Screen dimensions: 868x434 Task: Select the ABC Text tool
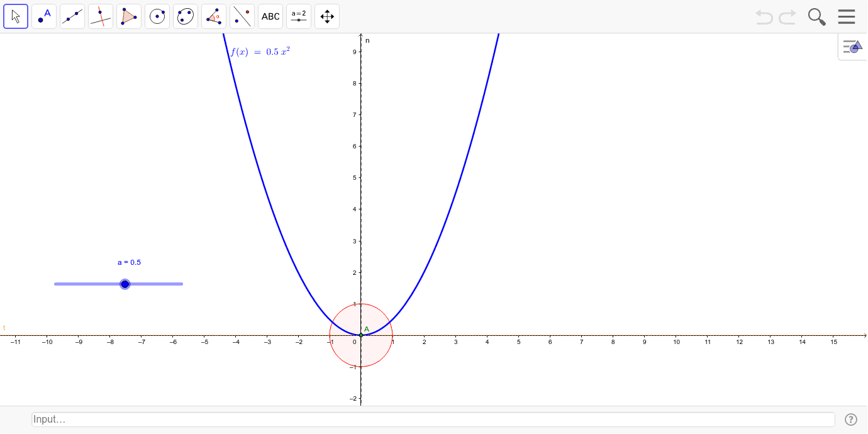(x=270, y=16)
